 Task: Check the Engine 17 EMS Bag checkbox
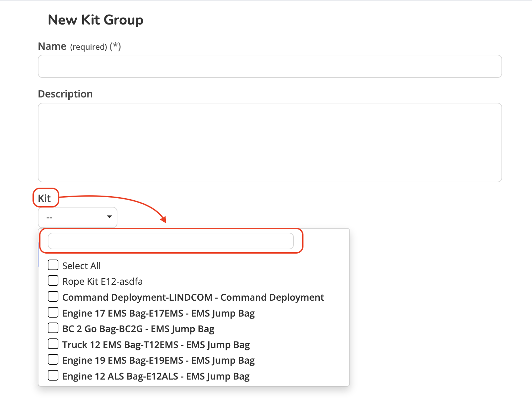(x=53, y=313)
